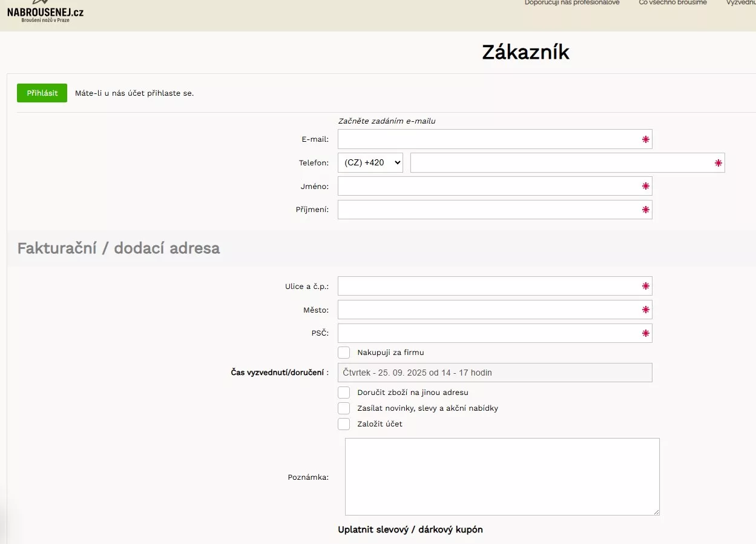The width and height of the screenshot is (756, 544).
Task: Click the Nakupuji za firmu label
Action: [x=390, y=353]
